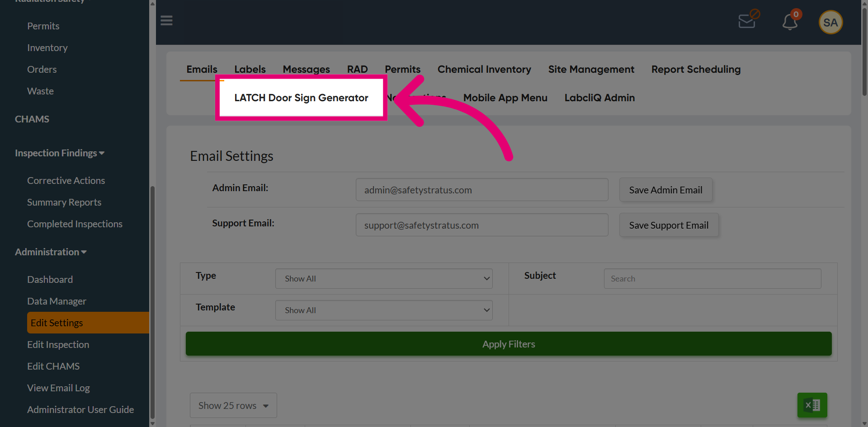868x427 pixels.
Task: Export the table with the Excel icon
Action: click(x=812, y=405)
